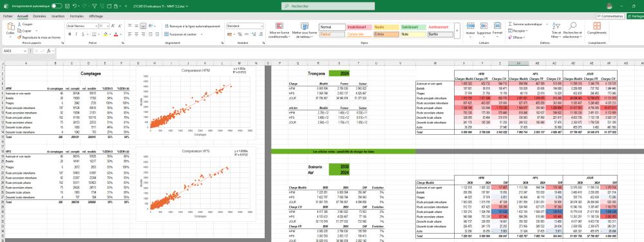The height and width of the screenshot is (242, 644).
Task: Click the Rechercher search box
Action: pyautogui.click(x=328, y=6)
